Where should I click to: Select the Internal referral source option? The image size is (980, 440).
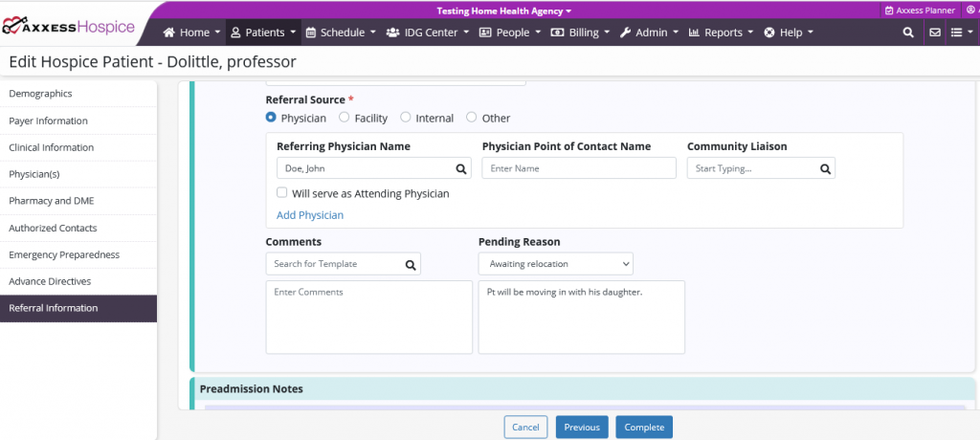pyautogui.click(x=406, y=118)
